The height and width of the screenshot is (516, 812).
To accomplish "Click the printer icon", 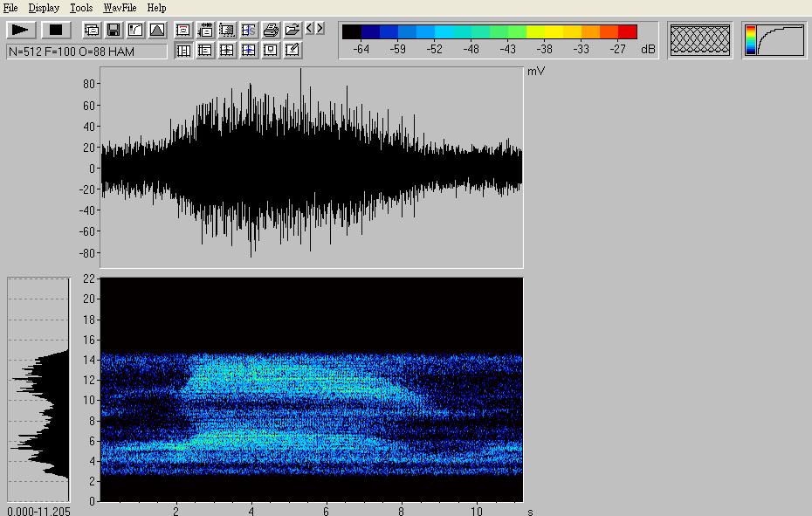I will [271, 30].
